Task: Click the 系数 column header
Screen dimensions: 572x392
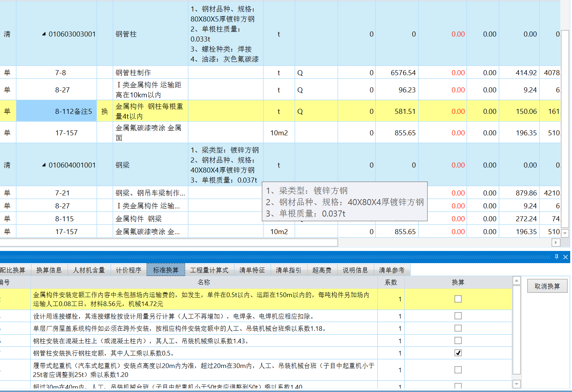Action: [x=391, y=282]
